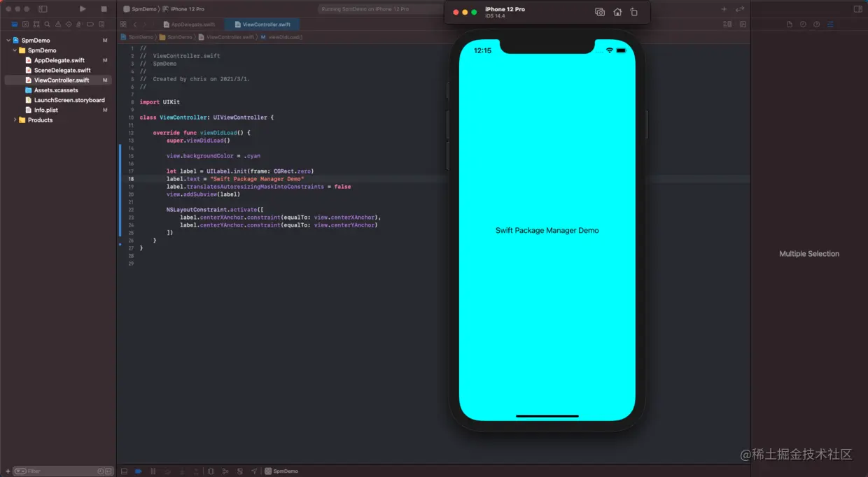Open the Project navigator tab
This screenshot has width=868, height=477.
[15, 24]
